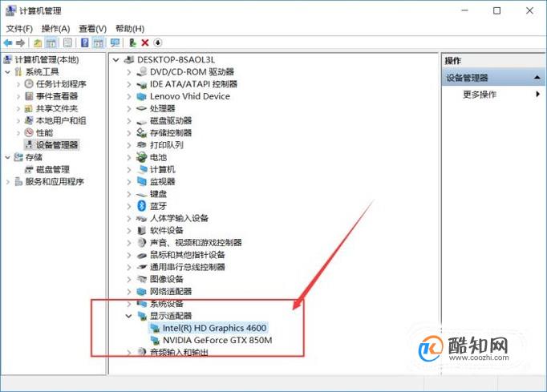
Task: Open the 文件(F) menu
Action: (19, 29)
